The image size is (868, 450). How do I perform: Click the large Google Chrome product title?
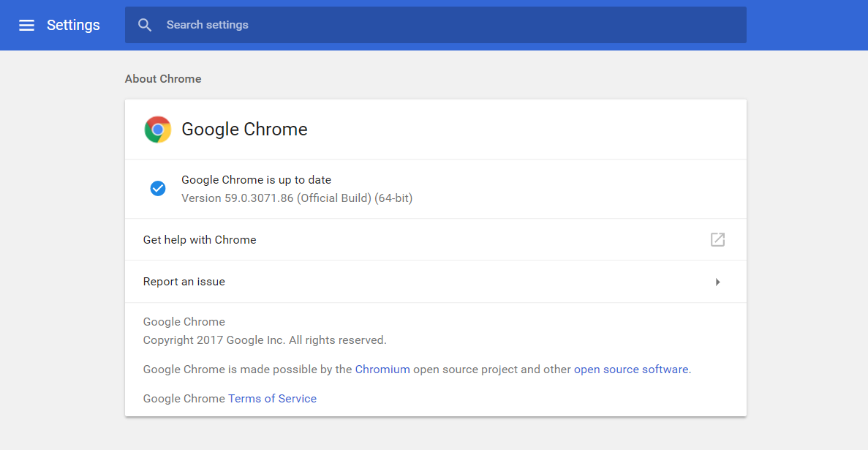click(244, 129)
